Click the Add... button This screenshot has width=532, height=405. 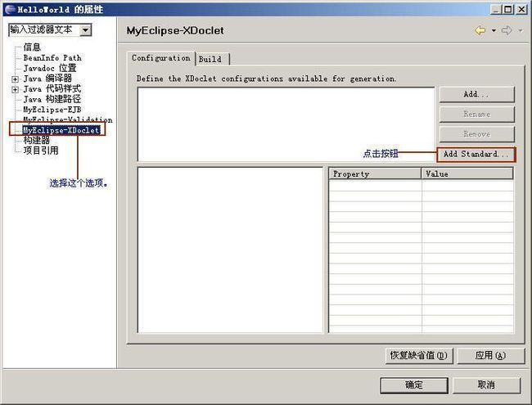click(x=476, y=94)
